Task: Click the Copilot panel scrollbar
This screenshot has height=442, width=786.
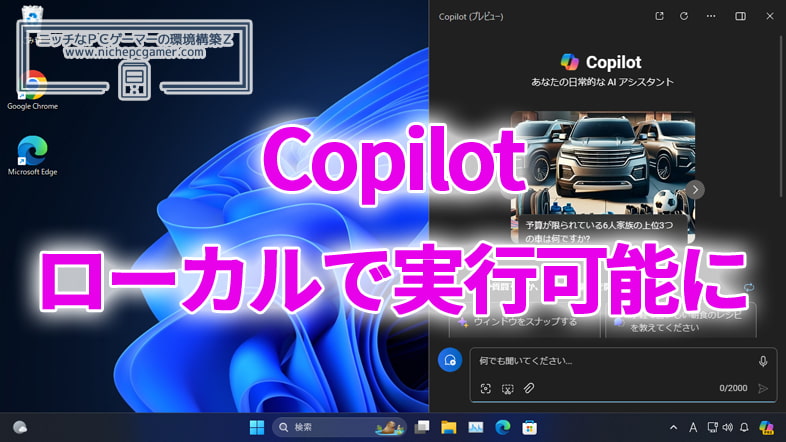Action: coord(780,115)
